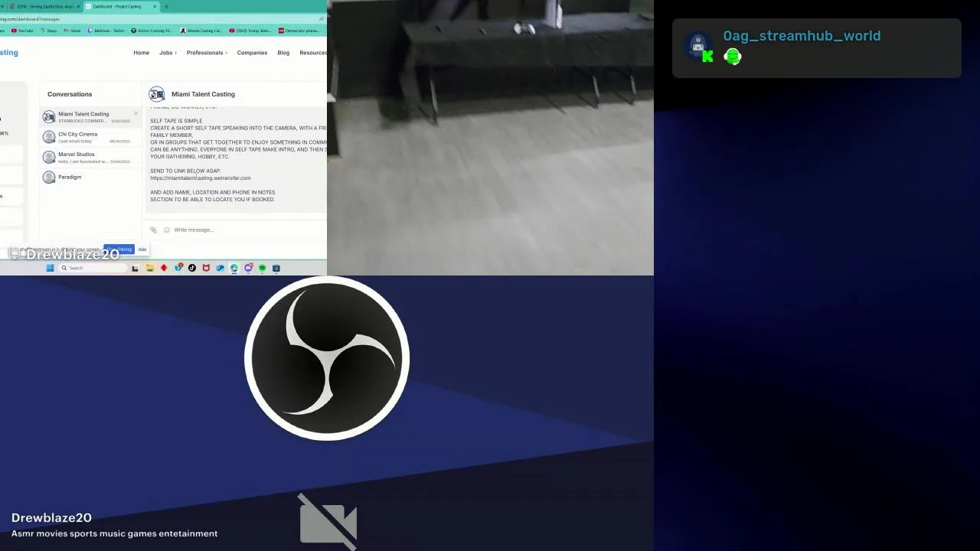The width and height of the screenshot is (980, 551).
Task: Open File Explorer from the taskbar
Action: click(x=150, y=268)
